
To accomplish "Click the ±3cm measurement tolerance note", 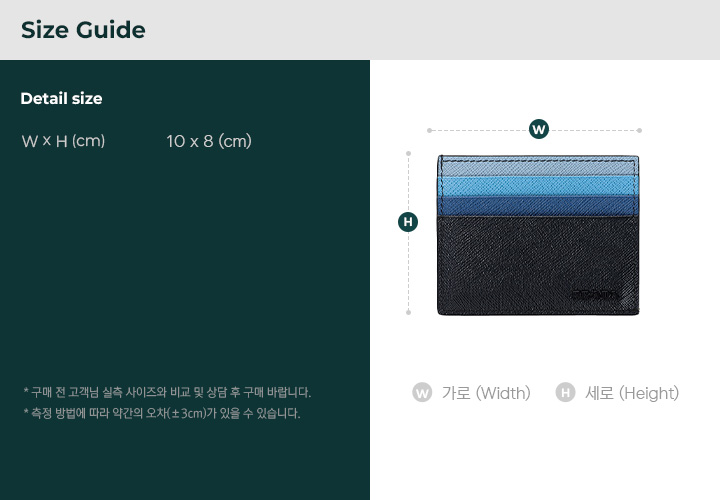I will point(162,413).
